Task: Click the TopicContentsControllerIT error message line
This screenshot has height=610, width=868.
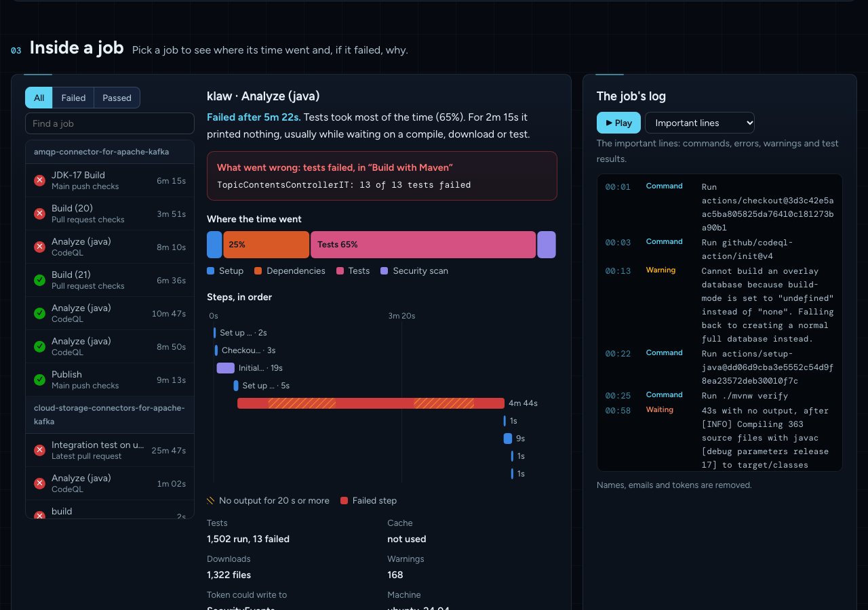Action: [x=344, y=185]
